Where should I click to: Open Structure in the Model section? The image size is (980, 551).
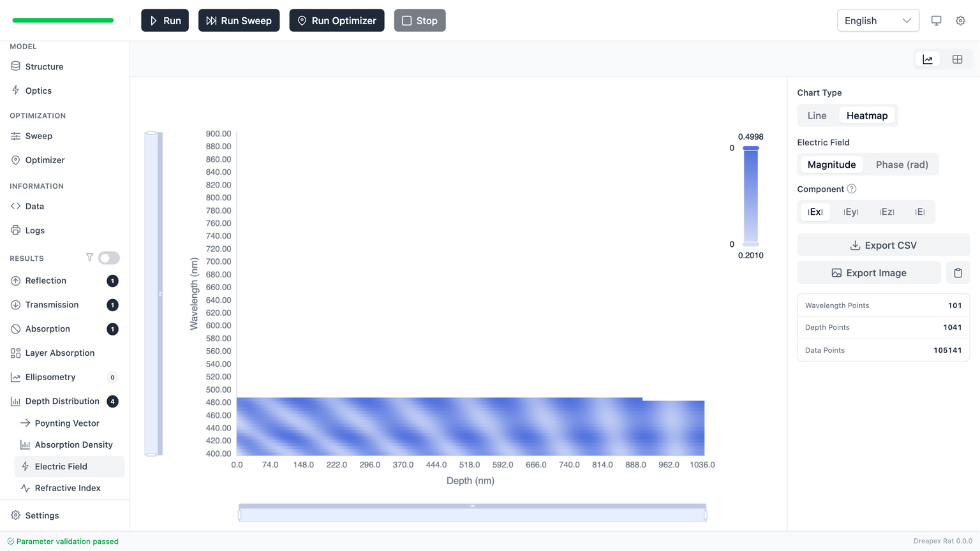[x=44, y=66]
